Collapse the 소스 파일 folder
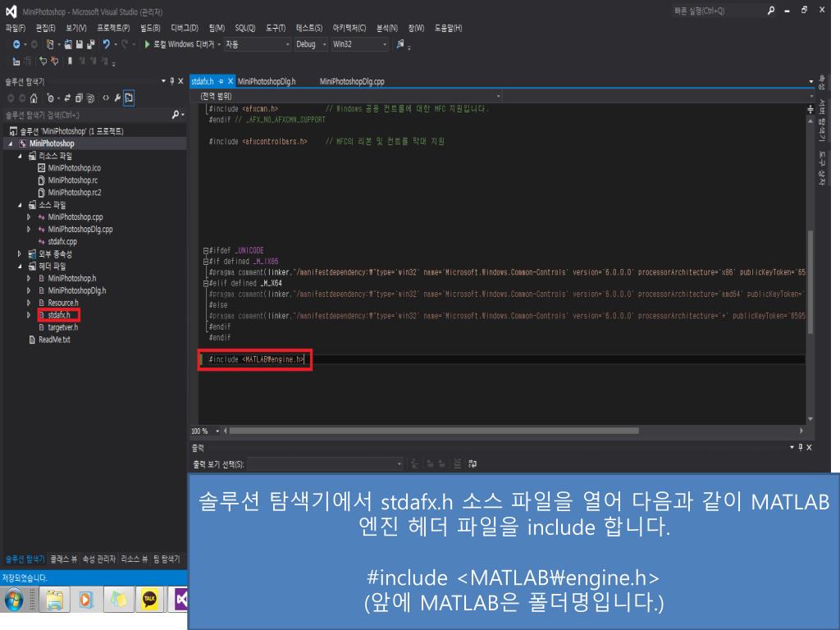The width and height of the screenshot is (840, 630). pyautogui.click(x=21, y=205)
